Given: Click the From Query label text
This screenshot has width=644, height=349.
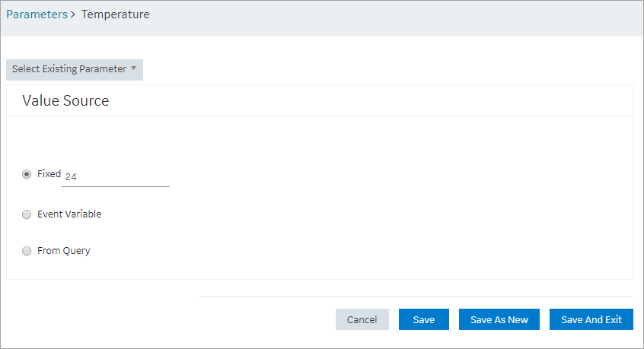Looking at the screenshot, I should tap(64, 251).
